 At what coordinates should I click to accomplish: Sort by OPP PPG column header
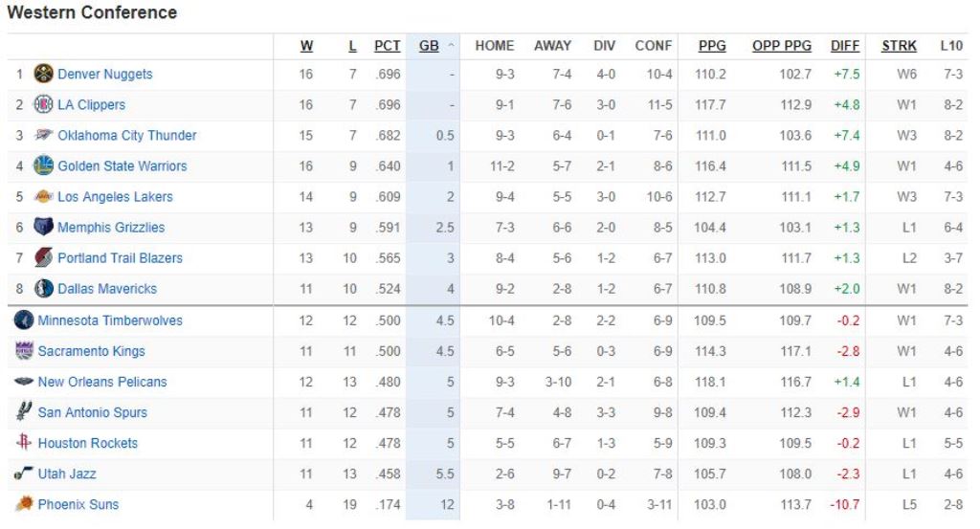(x=781, y=45)
